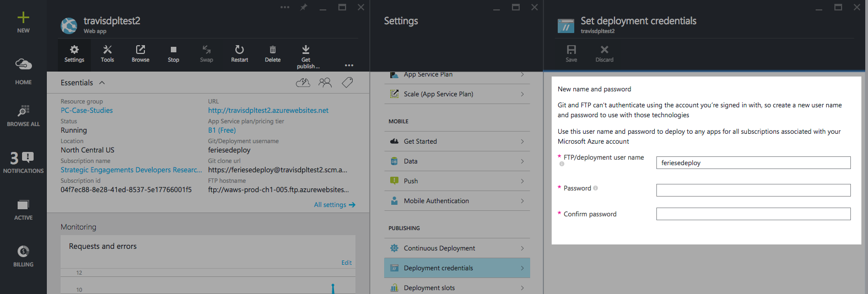
Task: Expand the Get Started row chevron
Action: click(x=522, y=141)
